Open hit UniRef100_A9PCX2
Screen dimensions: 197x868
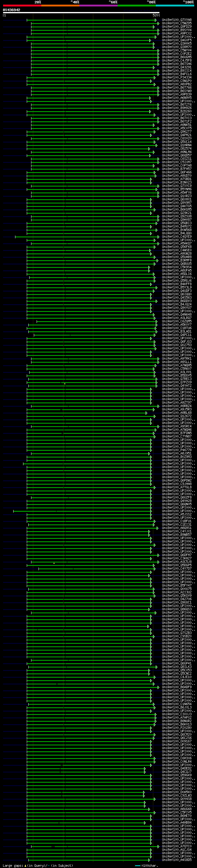pyautogui.click(x=177, y=34)
